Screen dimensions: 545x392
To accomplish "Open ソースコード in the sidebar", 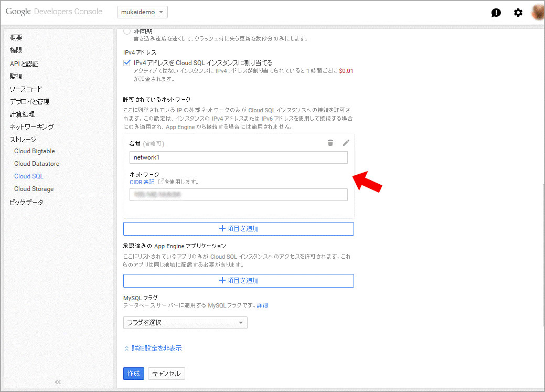I will click(26, 89).
